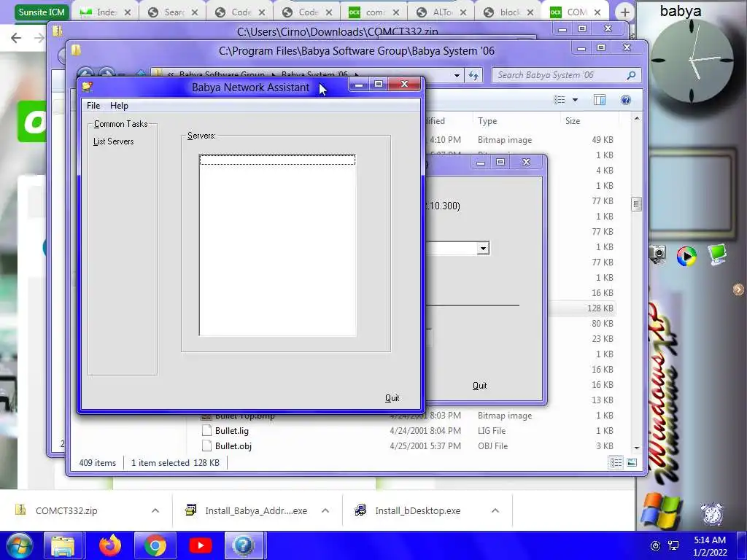
Task: Expand COMCT332.zip download options
Action: (x=155, y=510)
